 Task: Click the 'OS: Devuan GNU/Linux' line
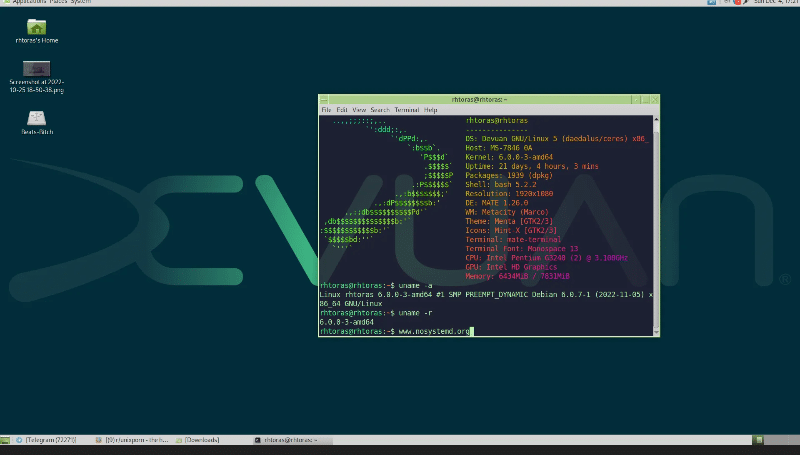pyautogui.click(x=557, y=139)
